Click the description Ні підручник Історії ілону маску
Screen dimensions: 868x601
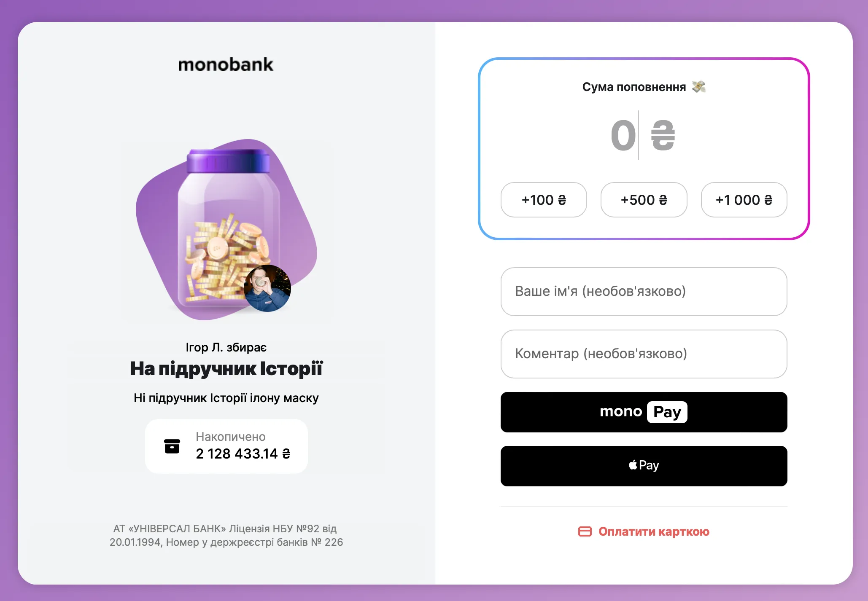(x=226, y=398)
